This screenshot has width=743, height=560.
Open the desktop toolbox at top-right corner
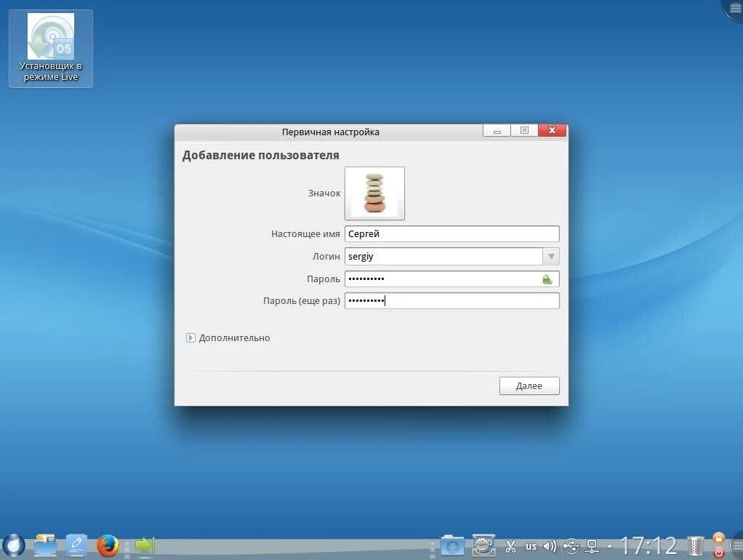(734, 9)
